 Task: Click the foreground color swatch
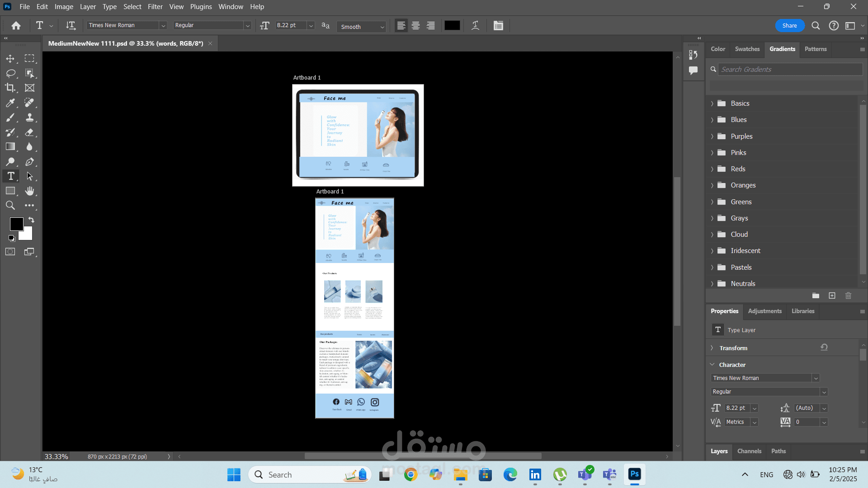[16, 224]
